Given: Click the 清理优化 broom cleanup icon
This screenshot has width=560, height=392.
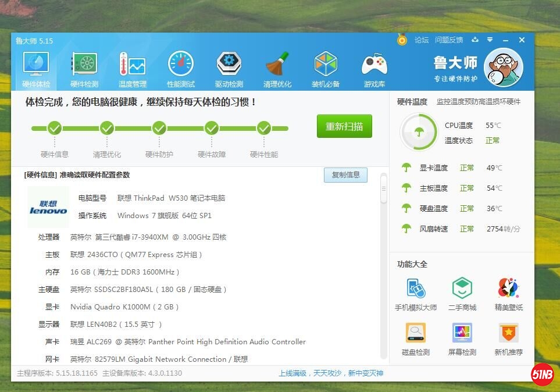Looking at the screenshot, I should click(x=277, y=67).
